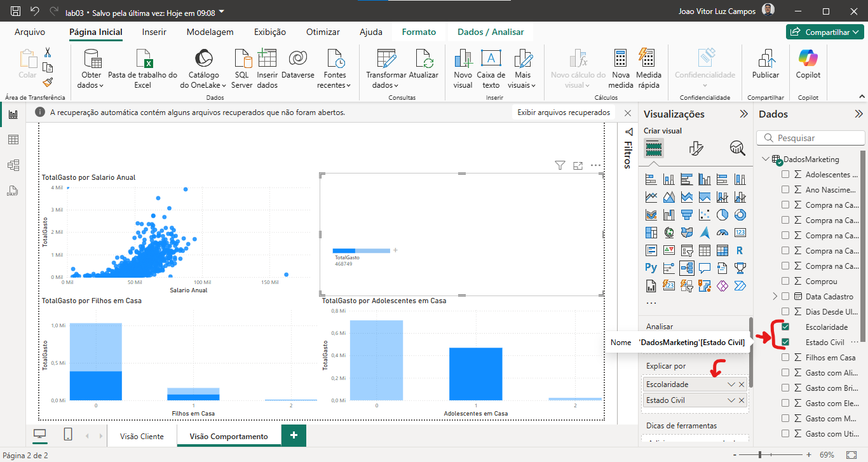Check the Filhos em Casa field
Screen dimensions: 868x462
[785, 357]
